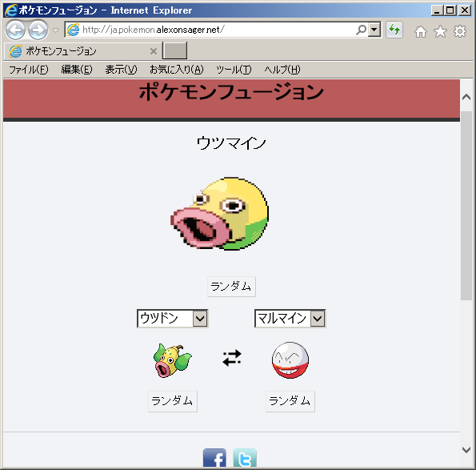Click ランダム button under マルマイン
476x470 pixels.
[290, 401]
